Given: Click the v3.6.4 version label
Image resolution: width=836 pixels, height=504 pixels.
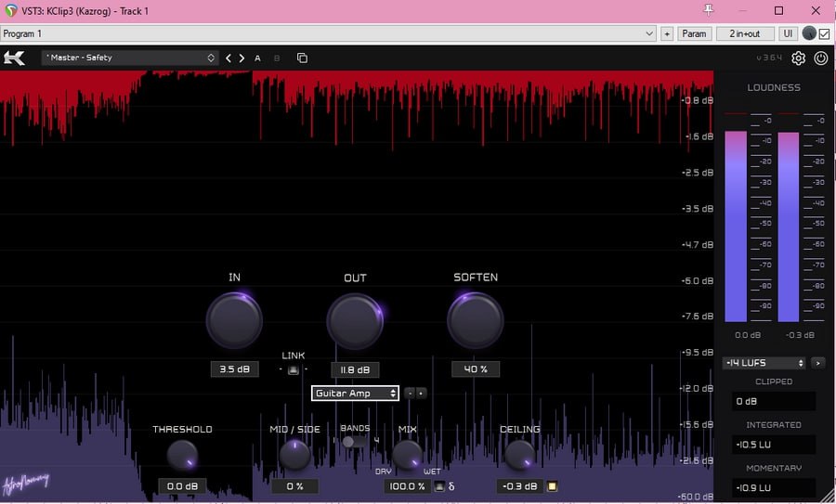Looking at the screenshot, I should pos(769,58).
